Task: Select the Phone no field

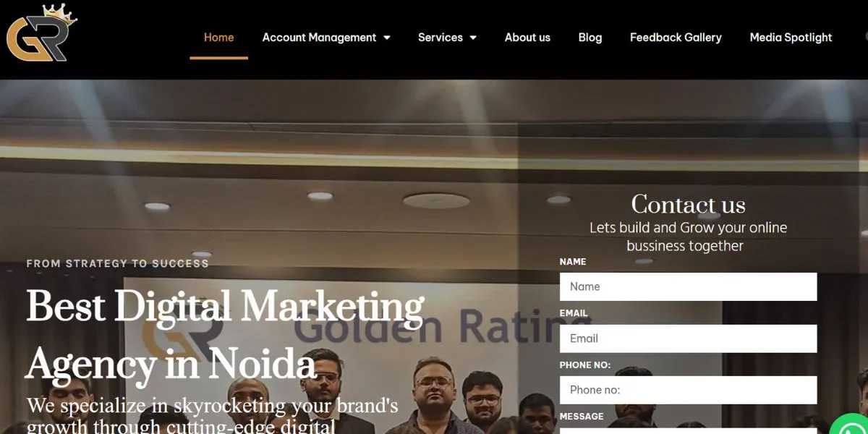Action: coord(688,389)
